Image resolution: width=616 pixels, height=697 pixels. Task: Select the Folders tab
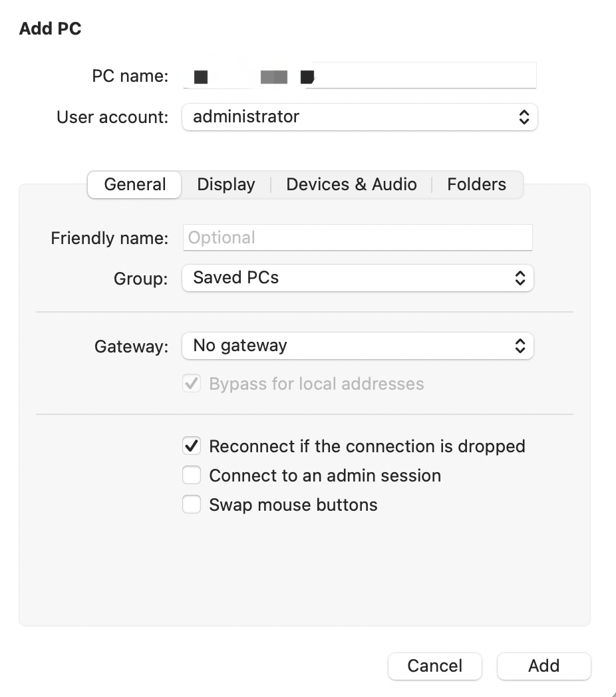tap(476, 185)
